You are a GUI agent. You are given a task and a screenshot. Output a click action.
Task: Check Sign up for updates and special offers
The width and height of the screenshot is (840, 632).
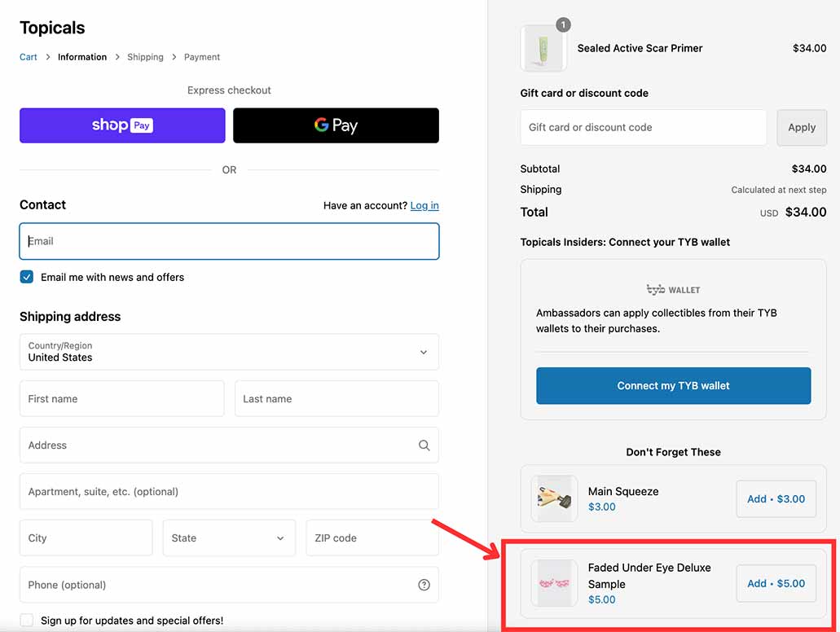(27, 621)
